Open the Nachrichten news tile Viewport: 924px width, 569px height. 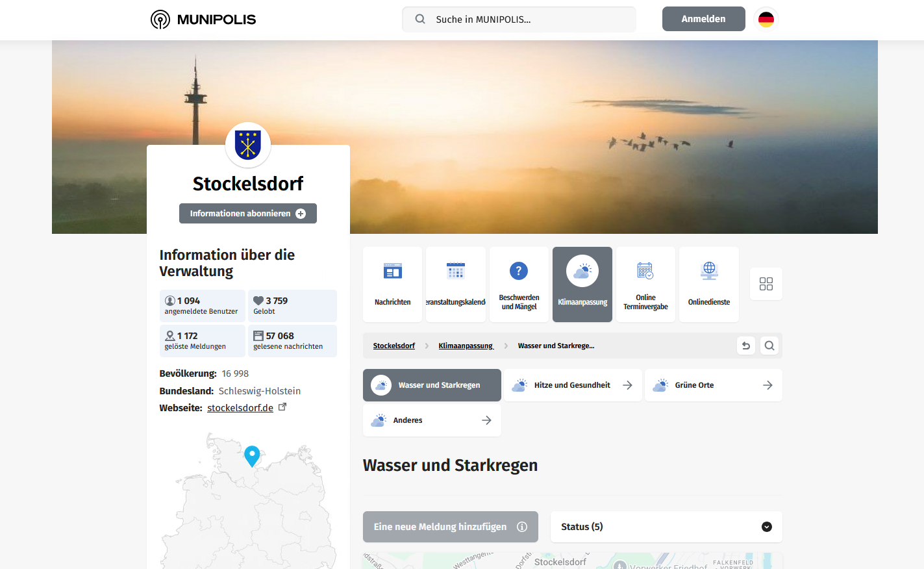pyautogui.click(x=392, y=284)
